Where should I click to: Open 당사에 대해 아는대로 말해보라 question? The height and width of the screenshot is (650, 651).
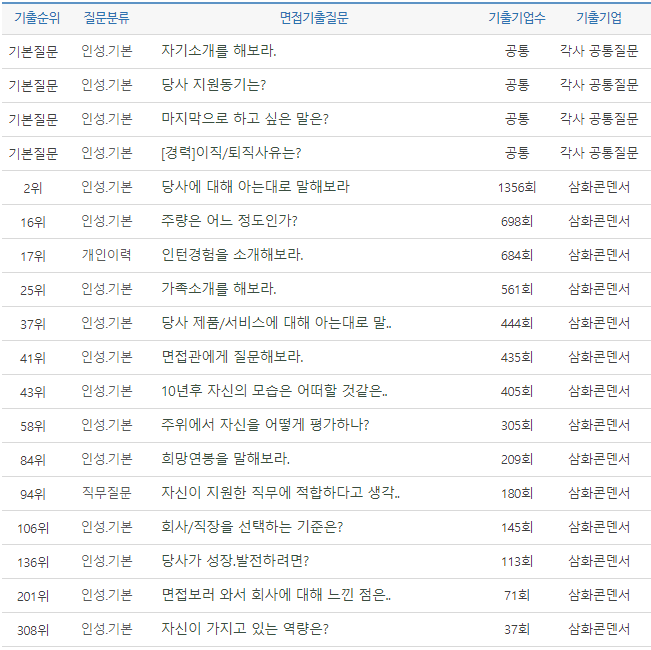point(255,187)
